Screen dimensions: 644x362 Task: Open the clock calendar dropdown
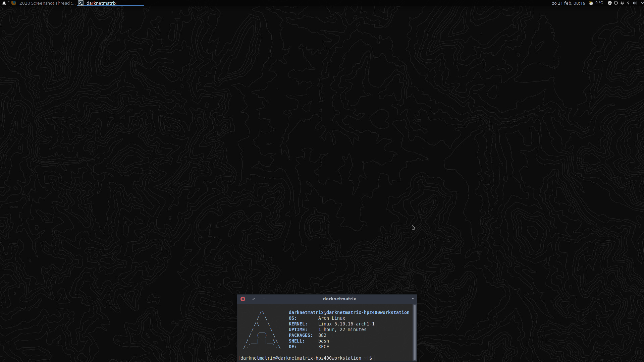tap(569, 3)
